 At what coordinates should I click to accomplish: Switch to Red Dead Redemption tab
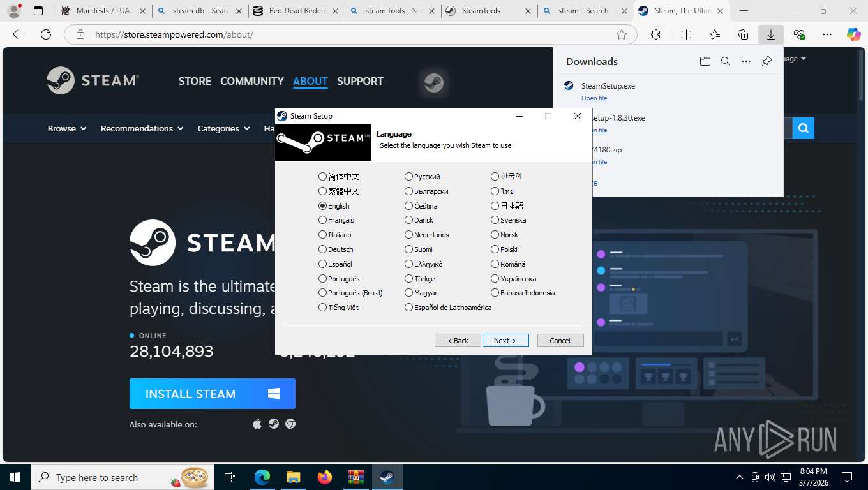pyautogui.click(x=295, y=11)
